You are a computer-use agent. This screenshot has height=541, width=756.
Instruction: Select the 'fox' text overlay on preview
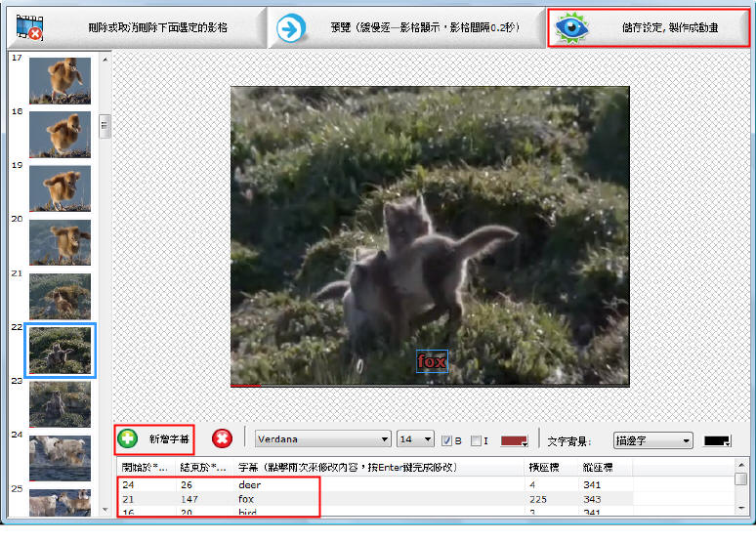tap(432, 361)
